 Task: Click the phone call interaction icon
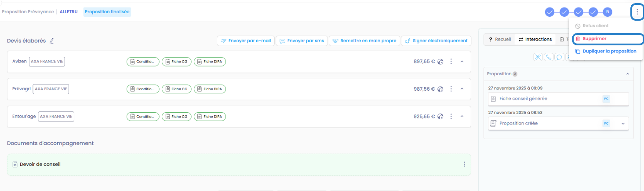click(x=549, y=57)
